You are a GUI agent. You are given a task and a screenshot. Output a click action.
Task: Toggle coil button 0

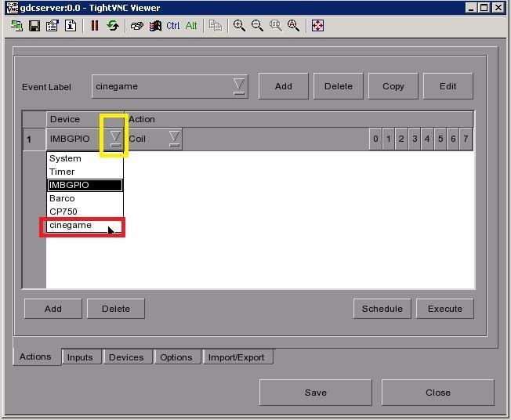click(375, 139)
